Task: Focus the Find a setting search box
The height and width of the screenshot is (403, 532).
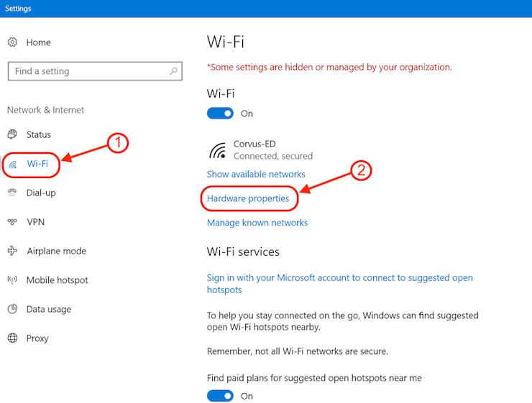Action: pyautogui.click(x=95, y=71)
